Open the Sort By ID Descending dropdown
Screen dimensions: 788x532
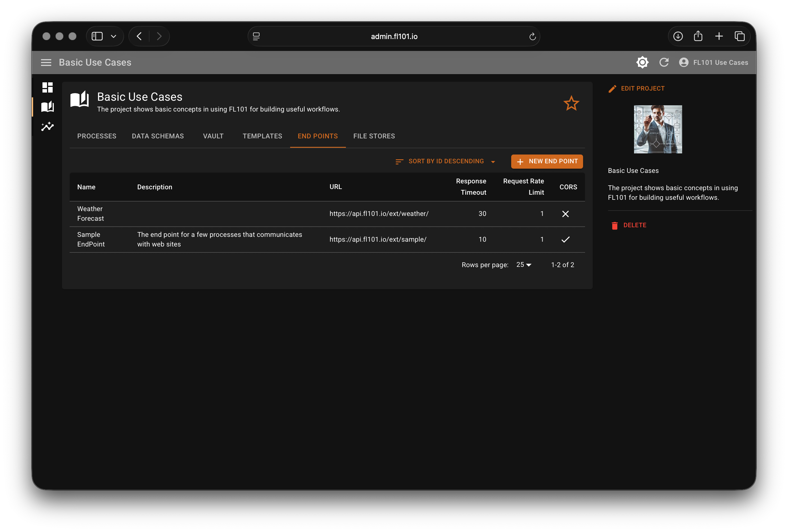[x=445, y=161]
